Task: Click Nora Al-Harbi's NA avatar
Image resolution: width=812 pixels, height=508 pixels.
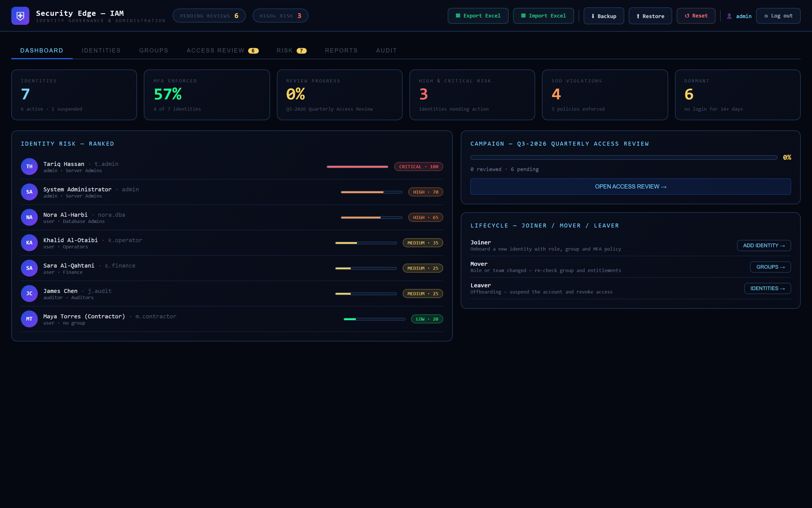Action: tap(29, 217)
